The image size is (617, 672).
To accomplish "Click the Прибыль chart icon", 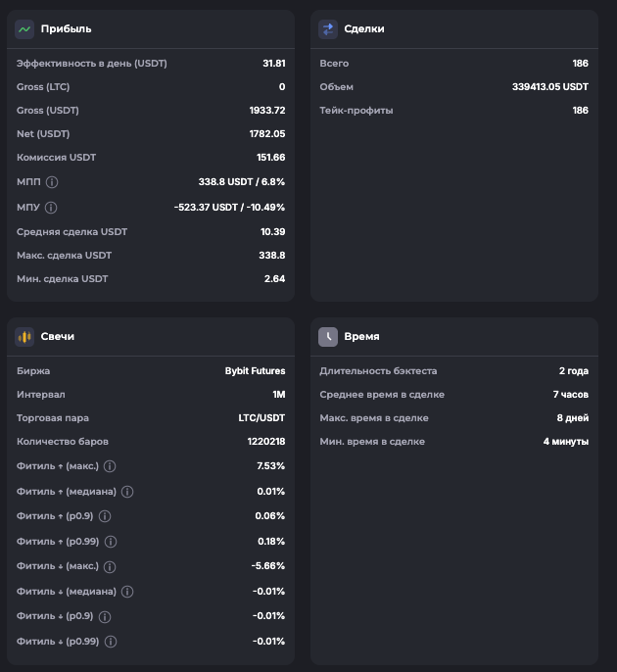I will pyautogui.click(x=24, y=29).
